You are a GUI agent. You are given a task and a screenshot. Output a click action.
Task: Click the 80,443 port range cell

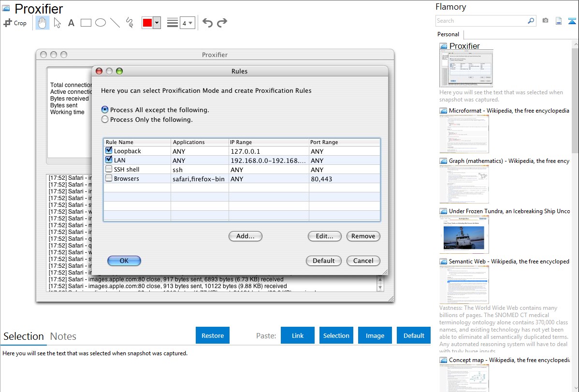345,179
